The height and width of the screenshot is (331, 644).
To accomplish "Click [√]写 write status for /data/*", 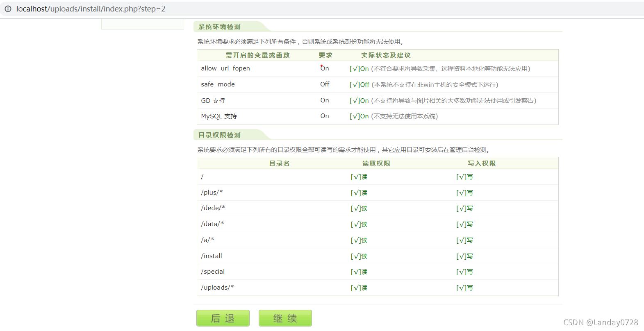I will coord(465,224).
